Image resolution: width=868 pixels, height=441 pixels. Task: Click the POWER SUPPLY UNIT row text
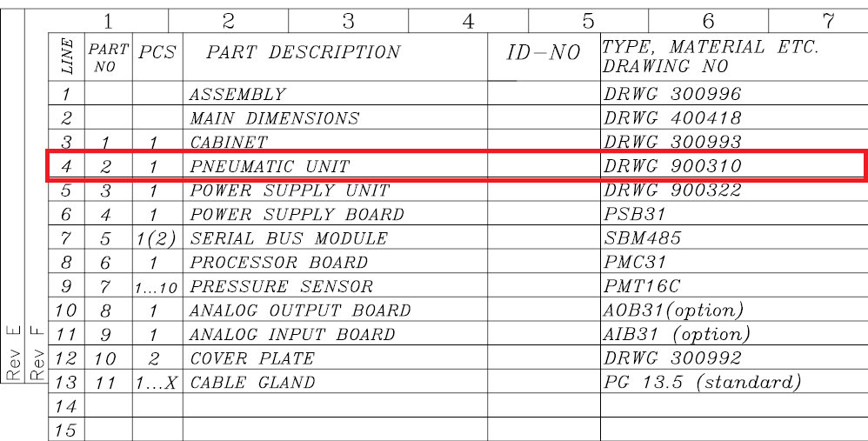click(290, 190)
